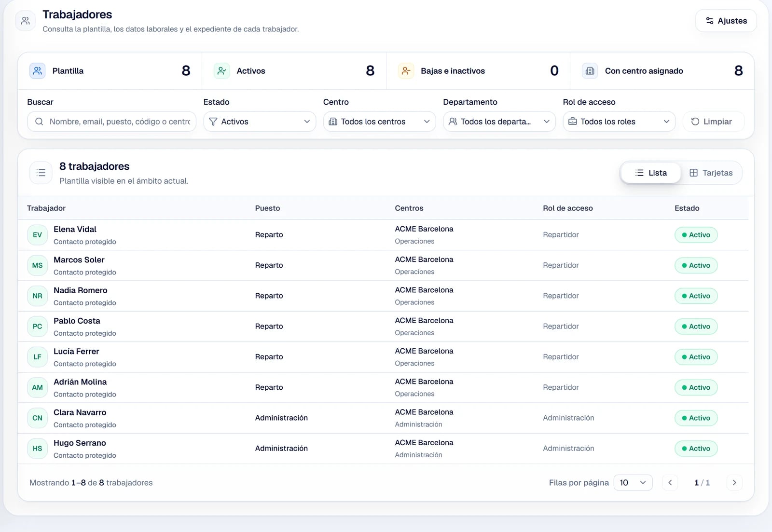Click the Trabajador column header
The width and height of the screenshot is (772, 532).
coord(46,208)
